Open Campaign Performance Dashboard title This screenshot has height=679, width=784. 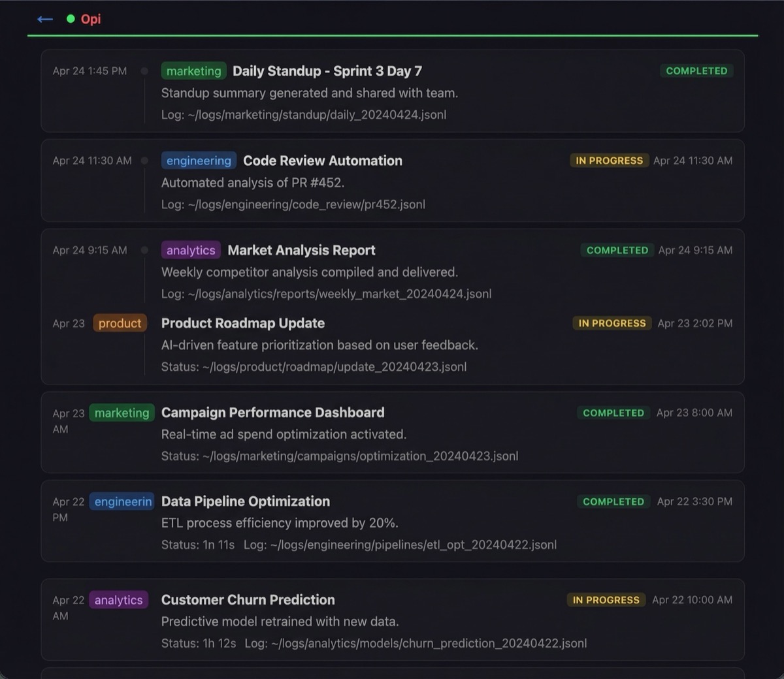[x=273, y=413]
